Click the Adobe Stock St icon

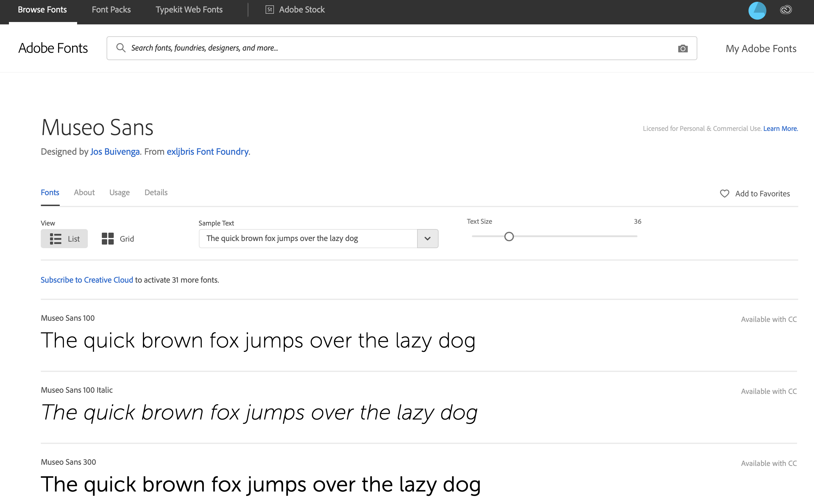(x=269, y=10)
